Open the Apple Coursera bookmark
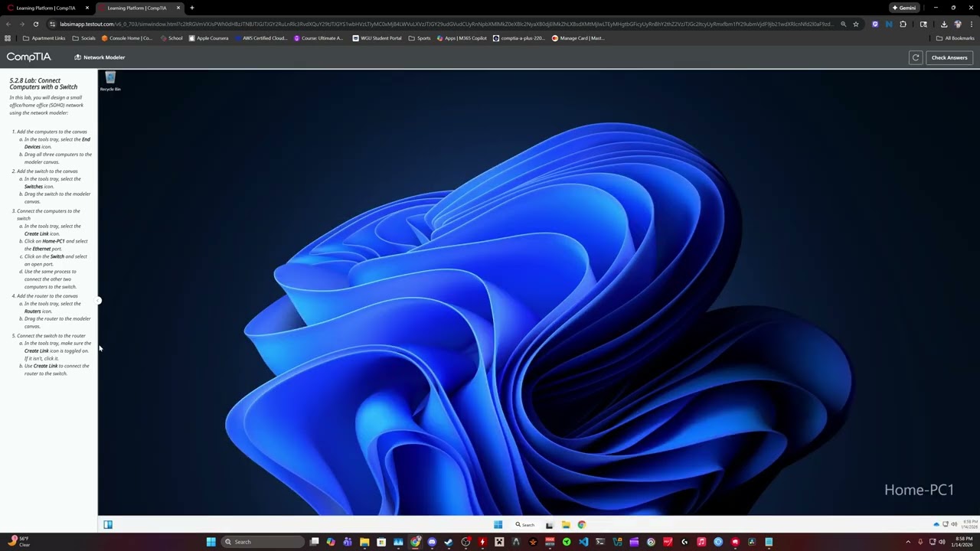980x551 pixels. coord(209,38)
